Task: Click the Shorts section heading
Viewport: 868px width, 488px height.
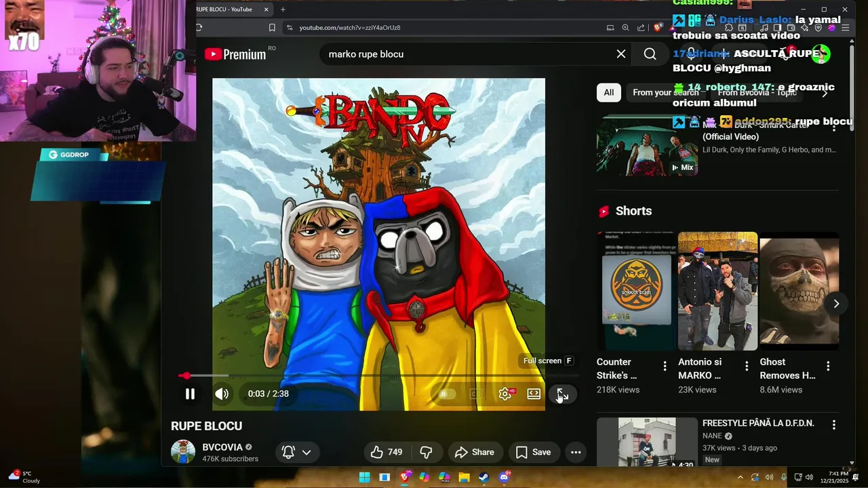Action: pyautogui.click(x=633, y=211)
